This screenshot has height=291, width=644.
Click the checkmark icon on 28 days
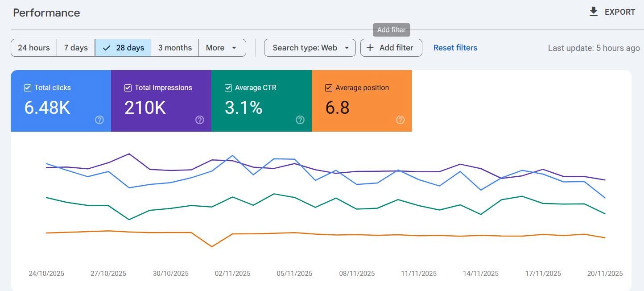(107, 48)
